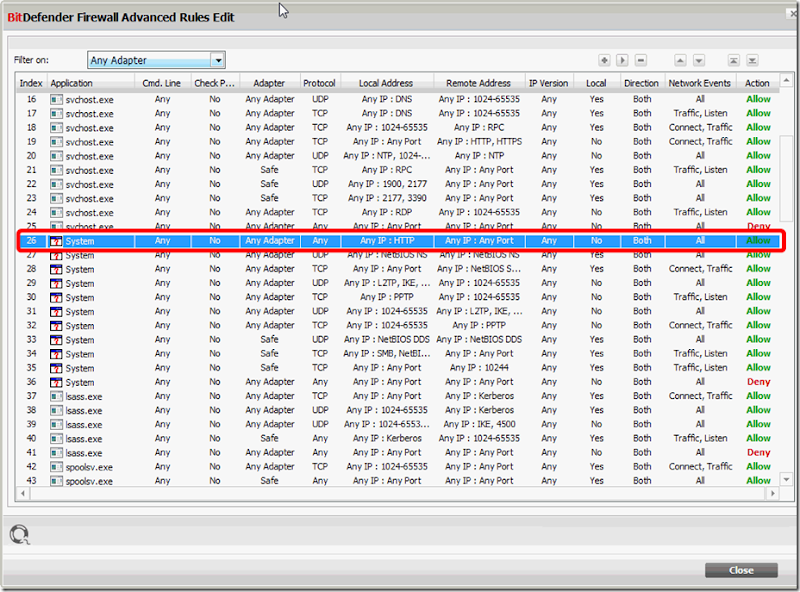Image resolution: width=800 pixels, height=592 pixels.
Task: Click 'Traffic, Listen' events in rule 34
Action: point(701,353)
